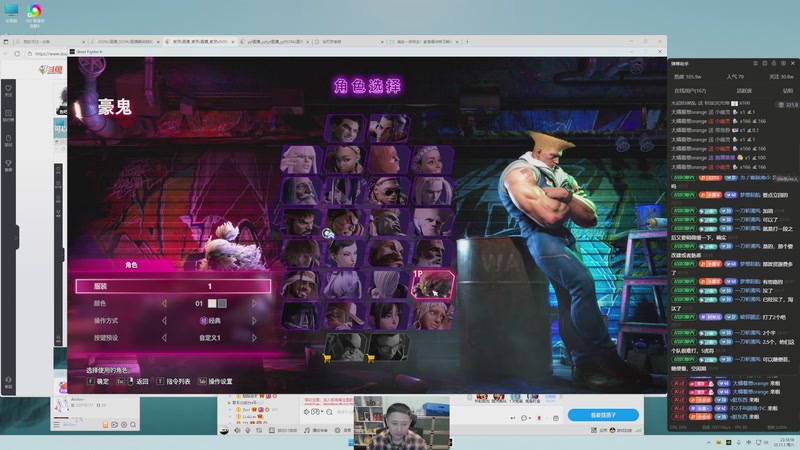Screen dimensions: 800x450
Task: Choose Ryu portrait in the roster grid
Action: tap(301, 222)
